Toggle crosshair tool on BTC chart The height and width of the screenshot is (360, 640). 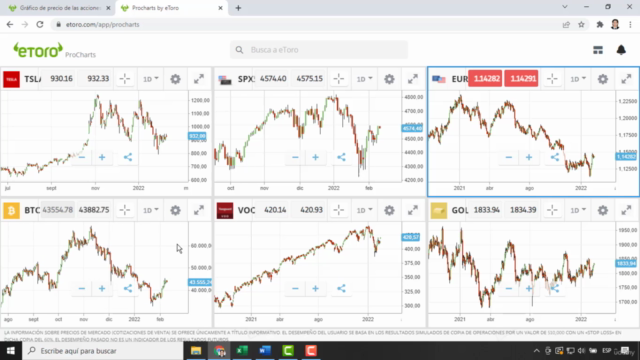(125, 210)
